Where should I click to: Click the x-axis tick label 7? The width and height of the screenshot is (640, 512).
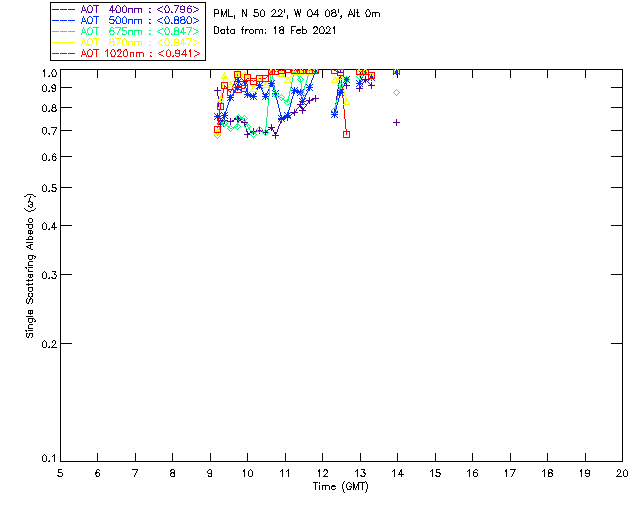[x=135, y=473]
